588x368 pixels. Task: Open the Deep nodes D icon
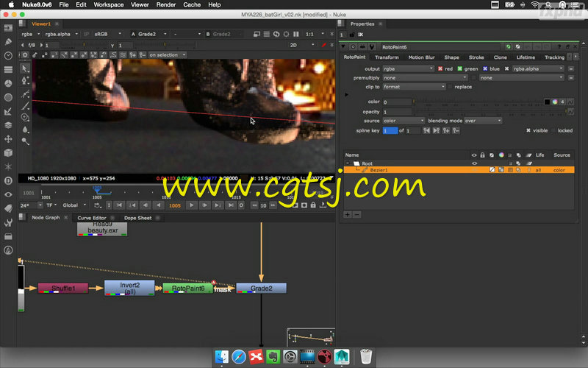coord(8,180)
